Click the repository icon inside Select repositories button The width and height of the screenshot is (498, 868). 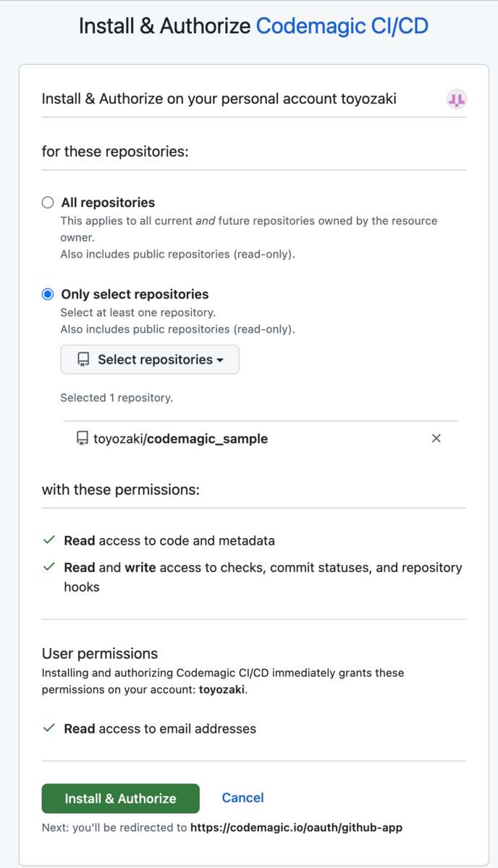[x=83, y=359]
